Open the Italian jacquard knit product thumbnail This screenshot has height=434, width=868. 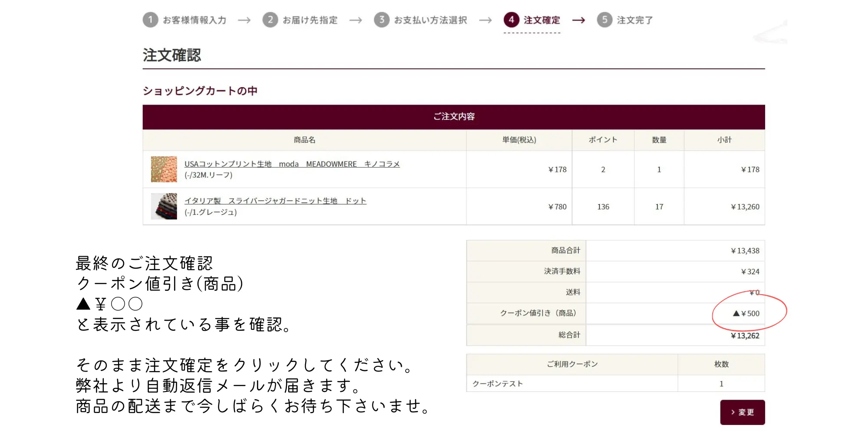[x=164, y=206]
